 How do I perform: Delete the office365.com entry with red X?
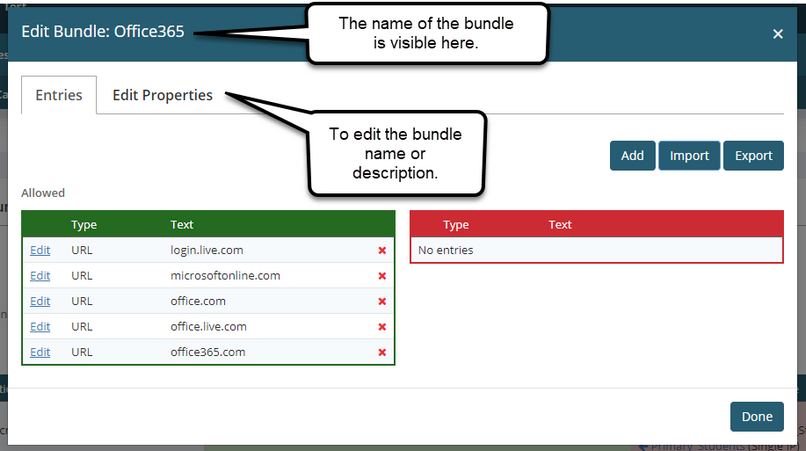pyautogui.click(x=382, y=352)
